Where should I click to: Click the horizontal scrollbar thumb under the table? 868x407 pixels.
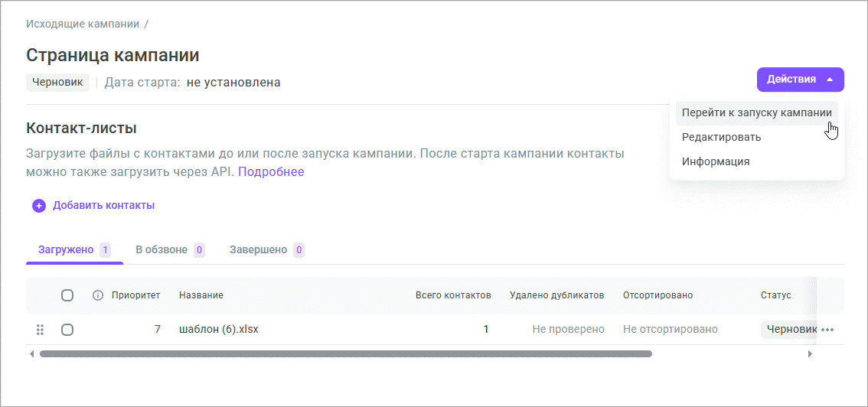pos(344,354)
